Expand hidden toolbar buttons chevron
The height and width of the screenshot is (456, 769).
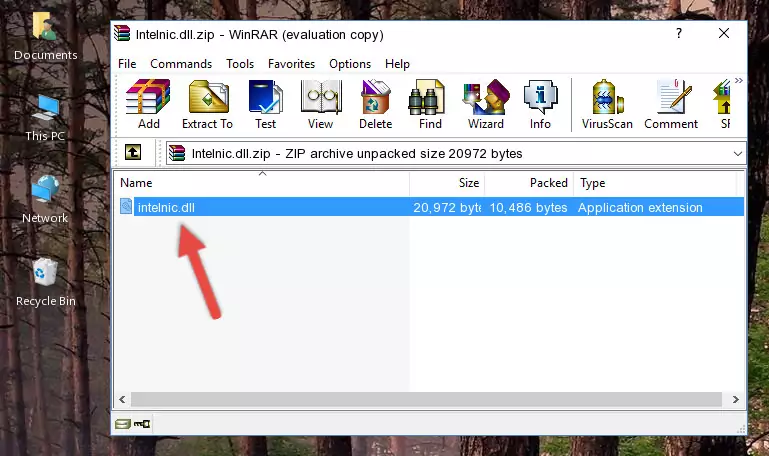click(739, 80)
